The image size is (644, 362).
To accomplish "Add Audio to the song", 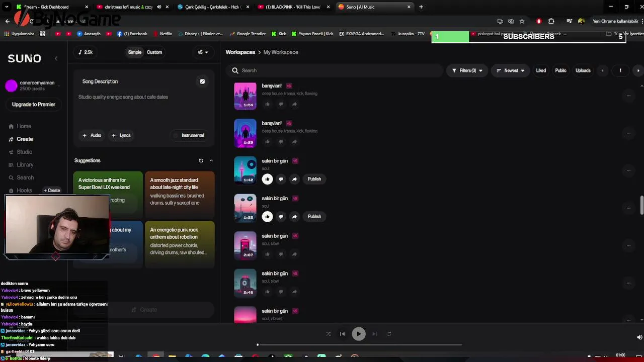I will tap(92, 135).
